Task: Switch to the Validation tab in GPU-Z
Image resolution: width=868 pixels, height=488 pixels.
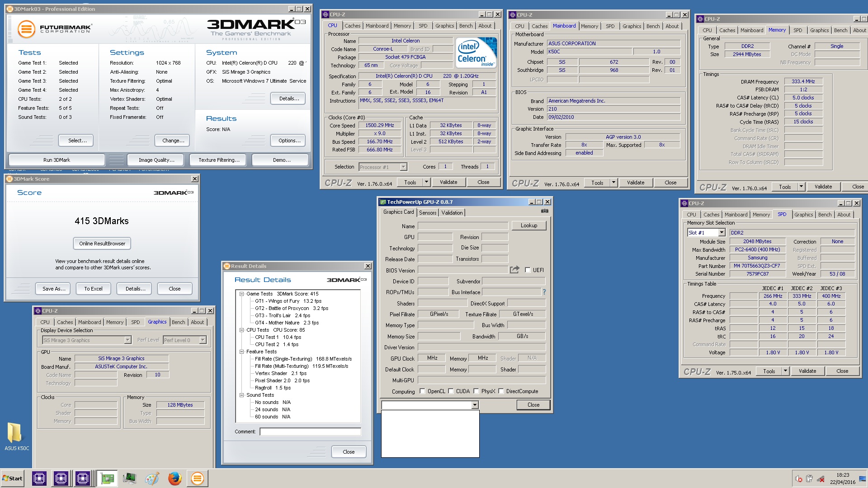Action: [x=452, y=213]
